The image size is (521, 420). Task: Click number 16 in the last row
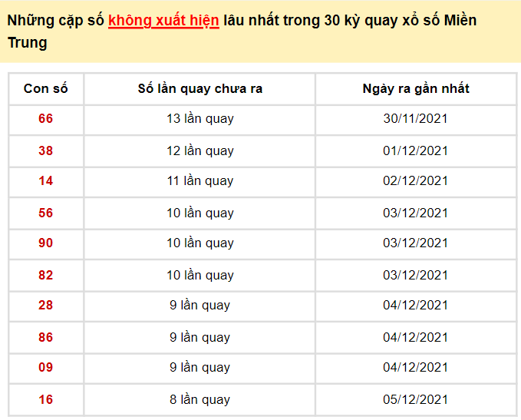point(46,400)
